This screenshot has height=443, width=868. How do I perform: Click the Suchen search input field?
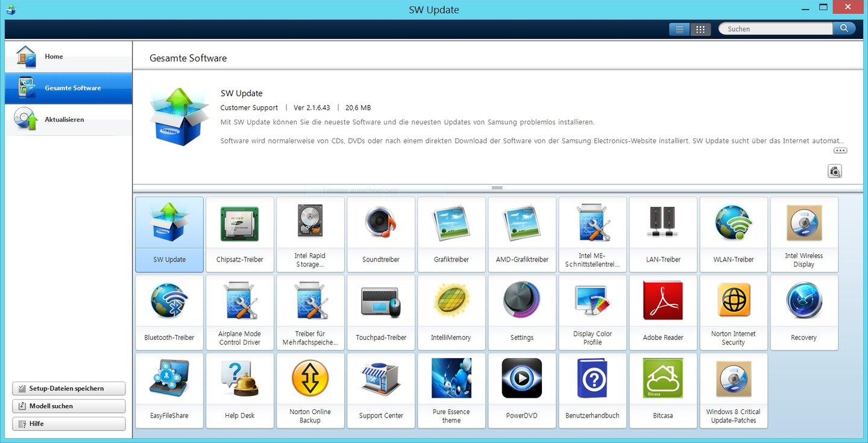tap(776, 29)
